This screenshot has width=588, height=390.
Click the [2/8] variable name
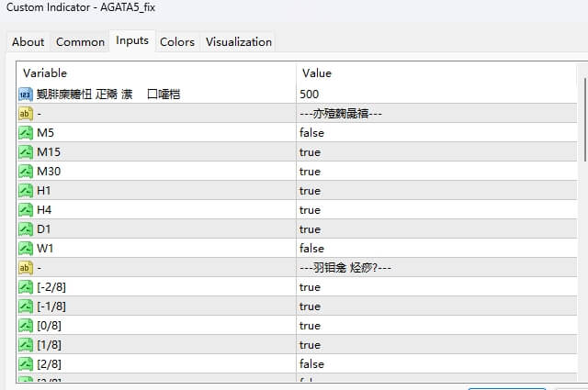(49, 364)
